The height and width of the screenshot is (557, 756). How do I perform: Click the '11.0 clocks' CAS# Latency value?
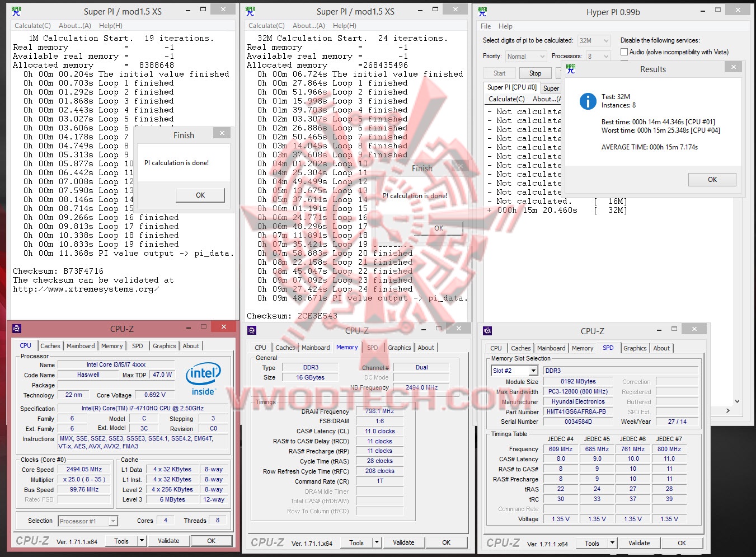coord(380,431)
